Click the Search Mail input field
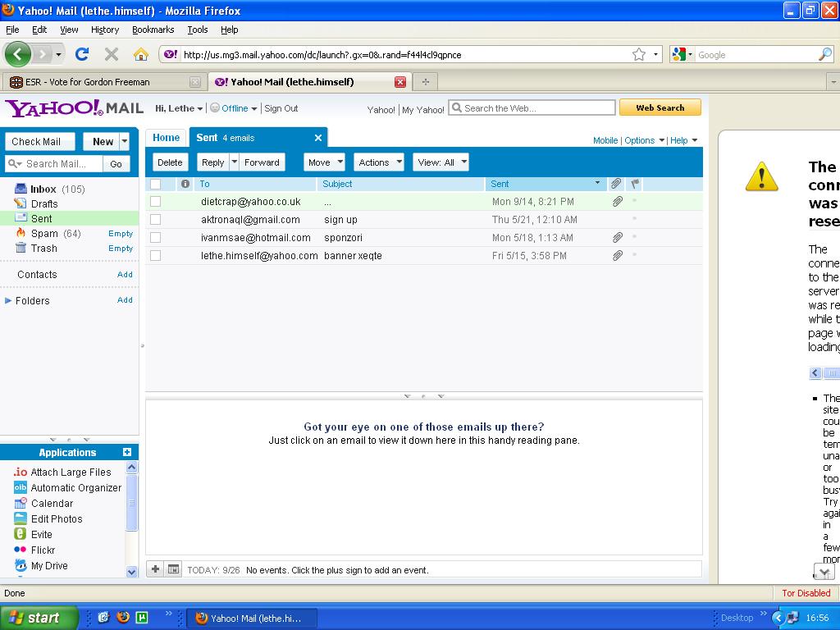This screenshot has width=840, height=630. [x=63, y=164]
